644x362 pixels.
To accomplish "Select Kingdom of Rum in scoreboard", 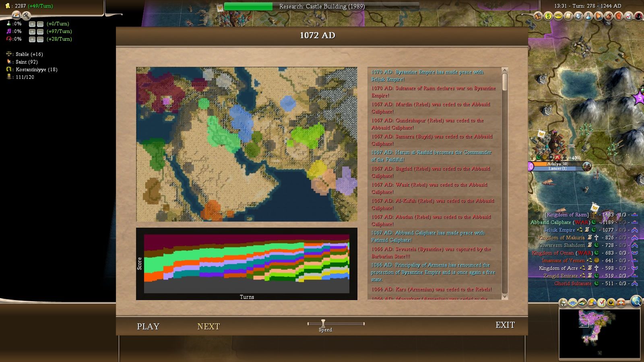I will (567, 215).
